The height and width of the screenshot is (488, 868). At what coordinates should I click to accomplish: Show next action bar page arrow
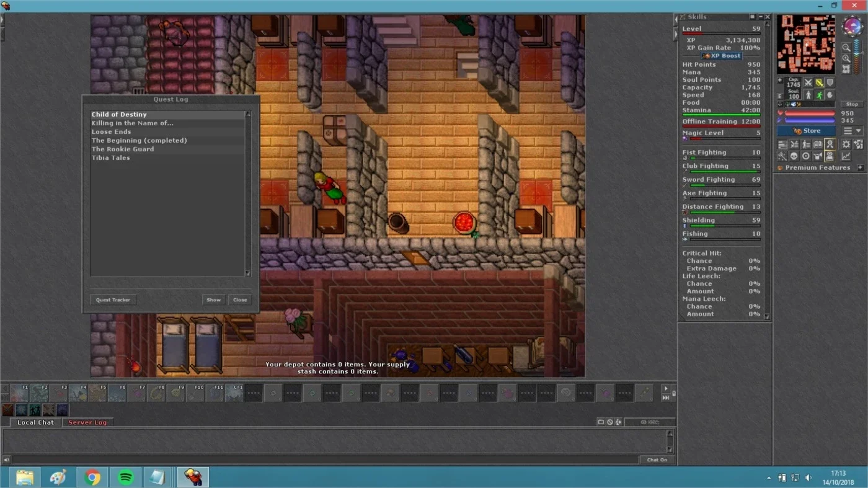(x=666, y=389)
